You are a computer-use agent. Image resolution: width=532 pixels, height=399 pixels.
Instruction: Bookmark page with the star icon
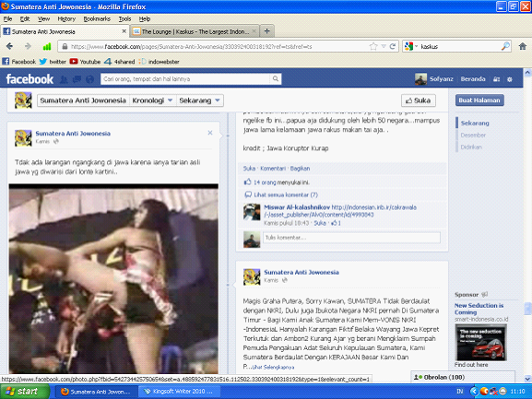pos(373,46)
